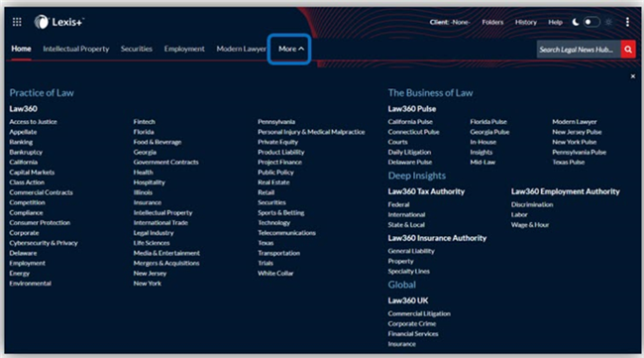Open the Class Action link
This screenshot has height=358, width=644.
click(x=27, y=182)
